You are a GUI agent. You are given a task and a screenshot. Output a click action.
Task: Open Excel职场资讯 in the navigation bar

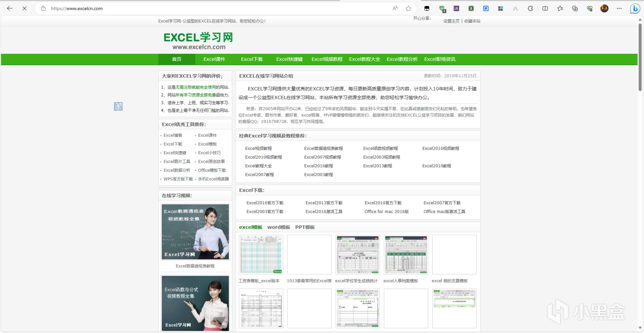click(x=440, y=59)
